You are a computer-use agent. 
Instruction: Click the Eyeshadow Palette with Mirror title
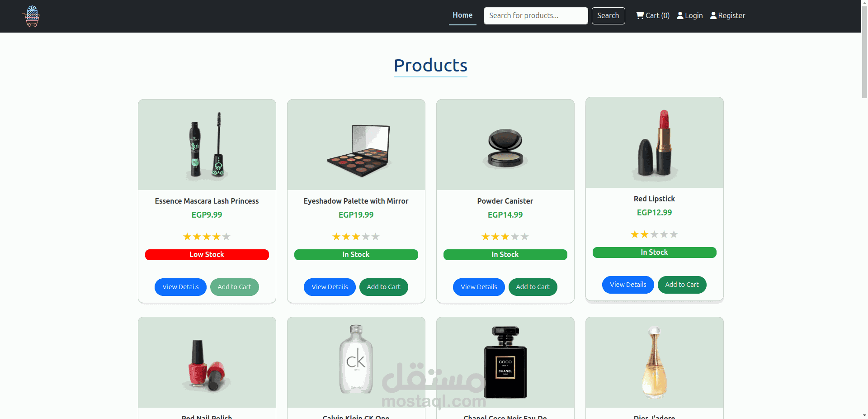pyautogui.click(x=356, y=201)
